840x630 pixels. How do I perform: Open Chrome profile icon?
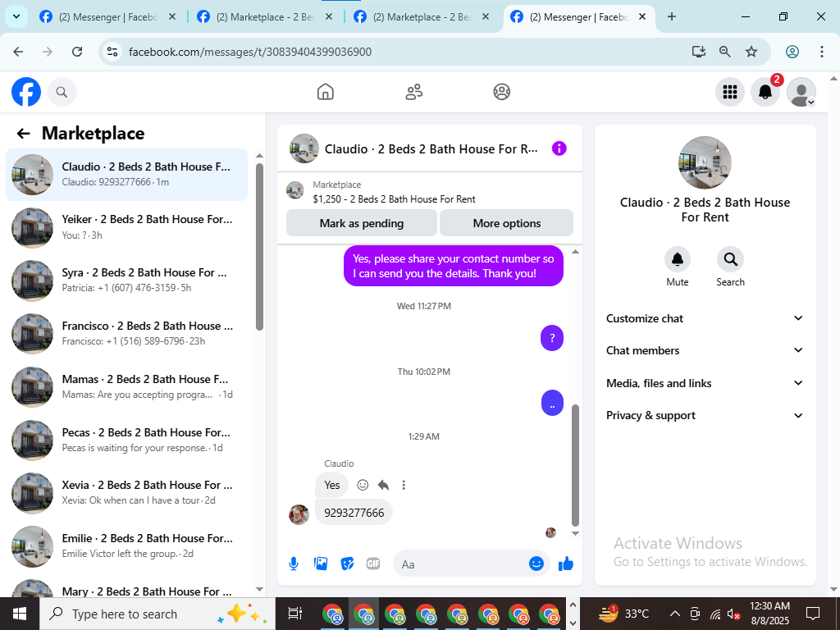792,52
